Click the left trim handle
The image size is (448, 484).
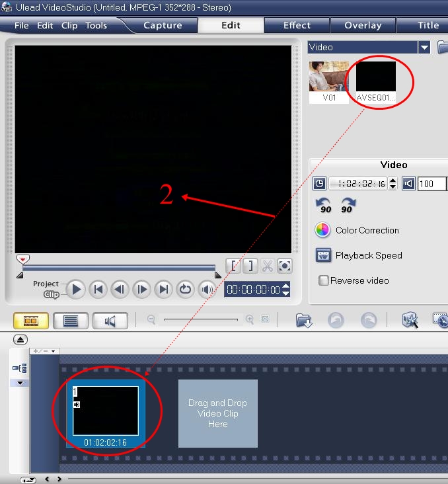coord(20,274)
